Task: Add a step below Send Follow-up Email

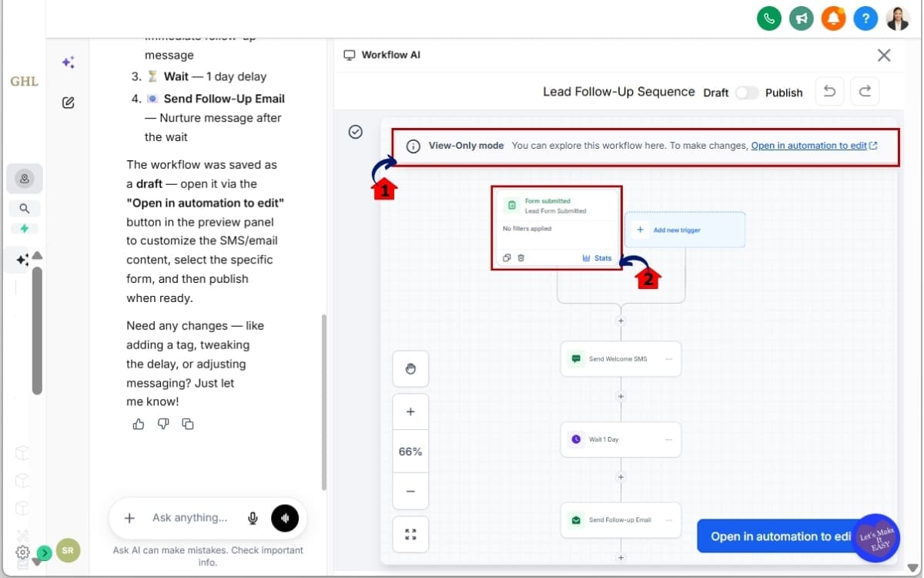Action: tap(621, 557)
